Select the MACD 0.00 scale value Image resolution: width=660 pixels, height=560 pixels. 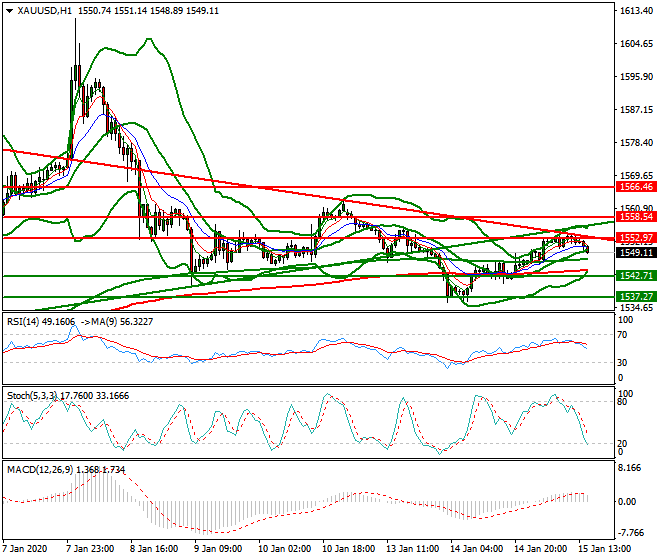(627, 502)
